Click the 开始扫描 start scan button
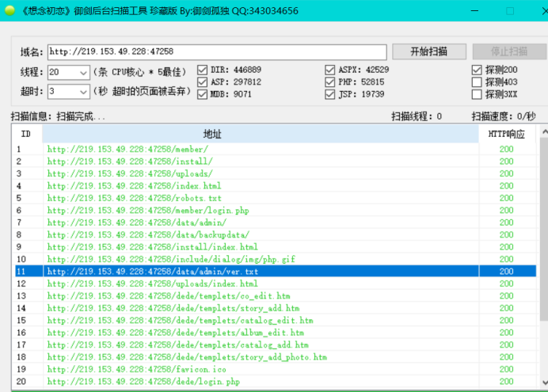This screenshot has width=548, height=392. (429, 51)
